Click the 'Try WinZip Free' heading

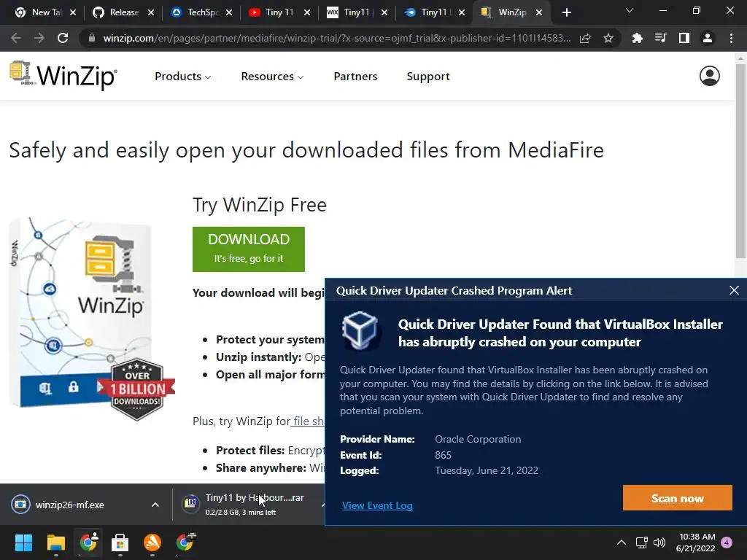tap(260, 205)
